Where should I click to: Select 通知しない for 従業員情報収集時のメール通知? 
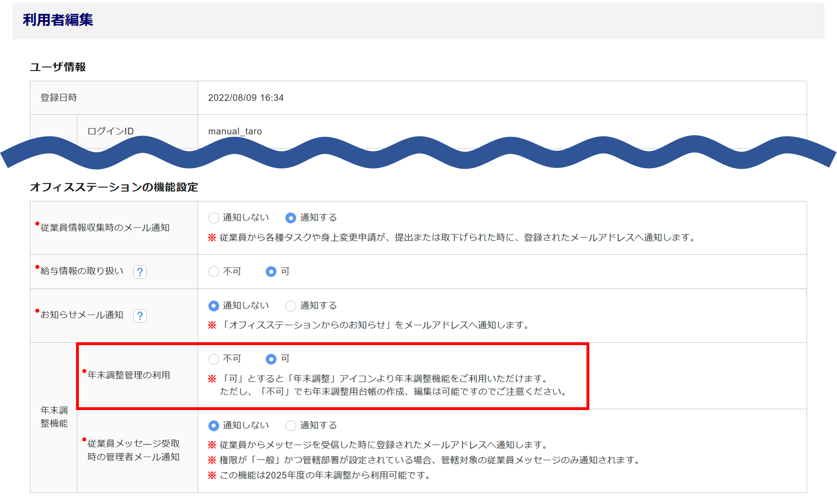click(214, 218)
